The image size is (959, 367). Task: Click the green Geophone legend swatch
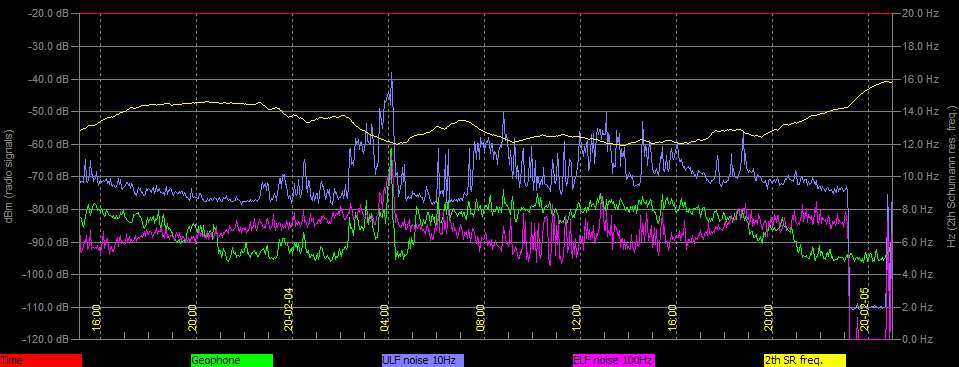point(232,361)
